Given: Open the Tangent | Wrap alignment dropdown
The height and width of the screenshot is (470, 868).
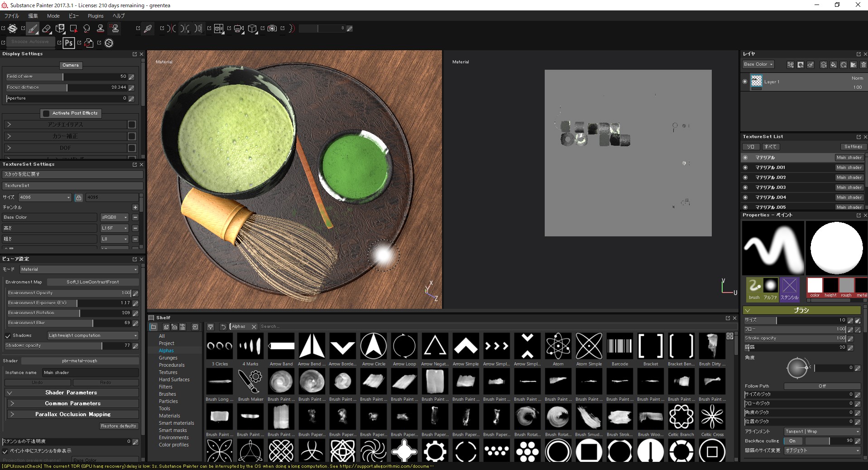Looking at the screenshot, I should pos(822,432).
